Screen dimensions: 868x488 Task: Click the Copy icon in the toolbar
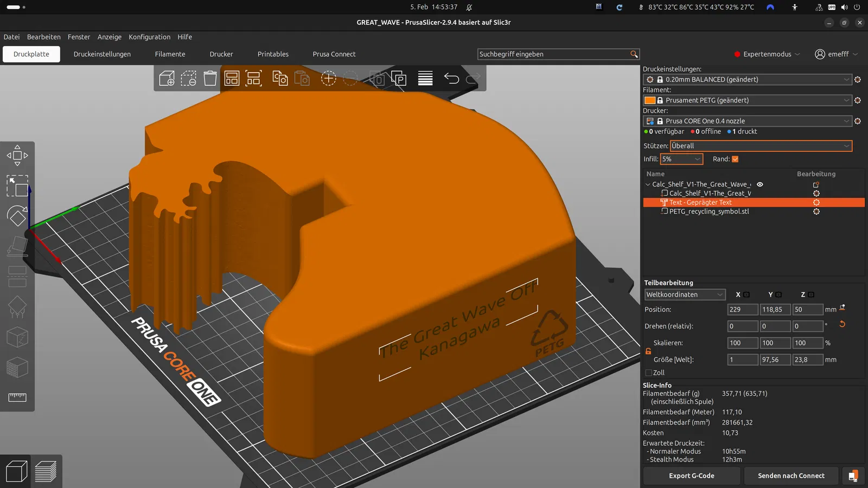(280, 79)
